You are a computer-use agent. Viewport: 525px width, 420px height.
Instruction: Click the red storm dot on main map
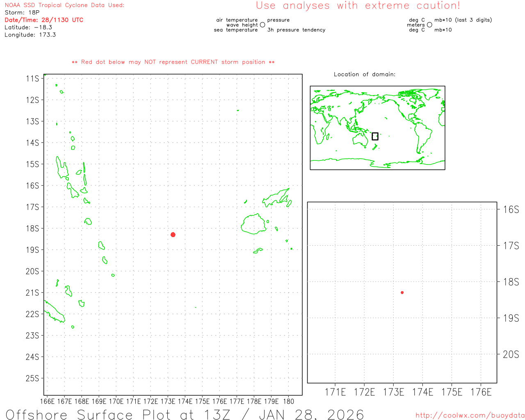(173, 235)
